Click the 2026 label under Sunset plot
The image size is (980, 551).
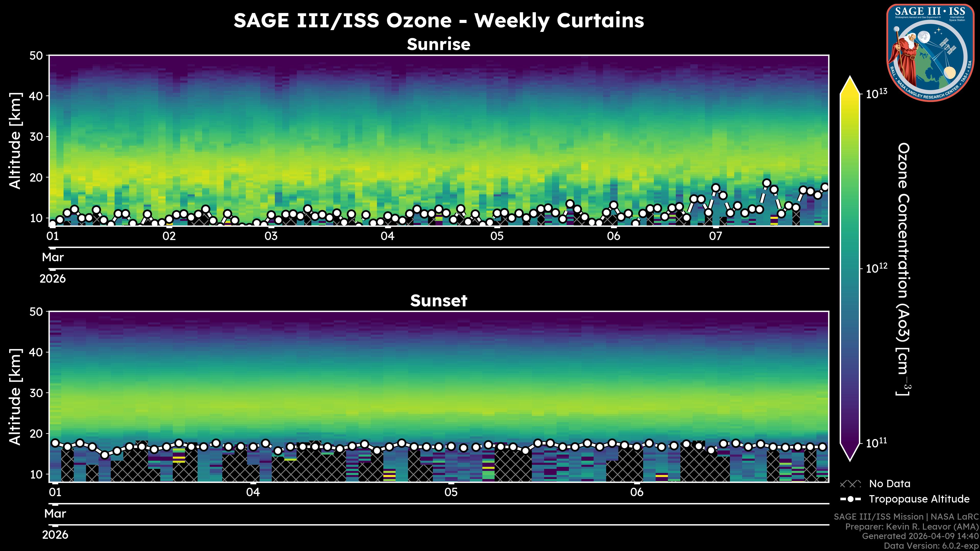pos(55,535)
